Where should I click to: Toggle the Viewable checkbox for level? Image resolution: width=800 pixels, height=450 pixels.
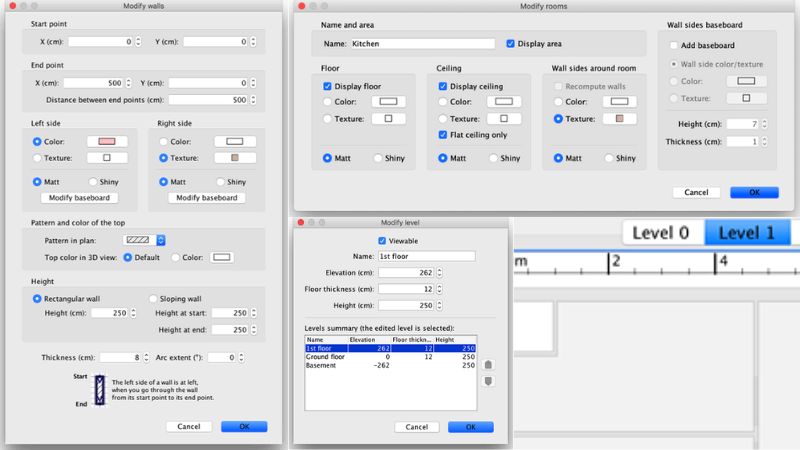(382, 240)
